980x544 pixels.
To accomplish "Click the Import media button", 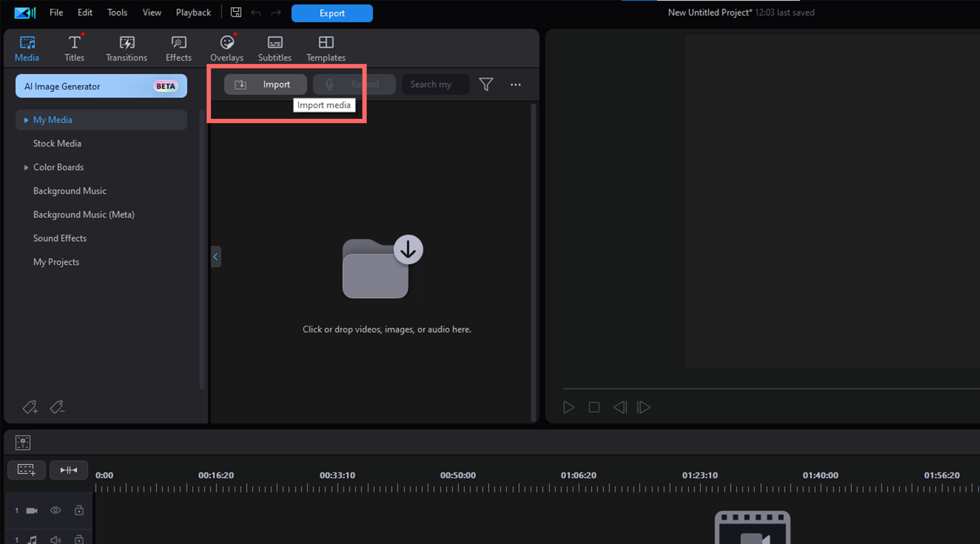I will click(265, 84).
